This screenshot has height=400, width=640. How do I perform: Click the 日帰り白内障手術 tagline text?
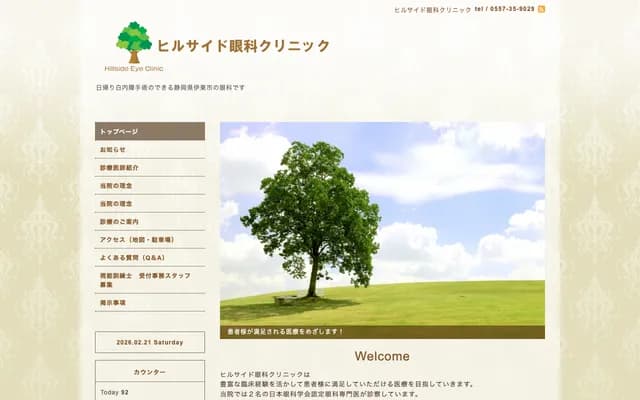(171, 87)
